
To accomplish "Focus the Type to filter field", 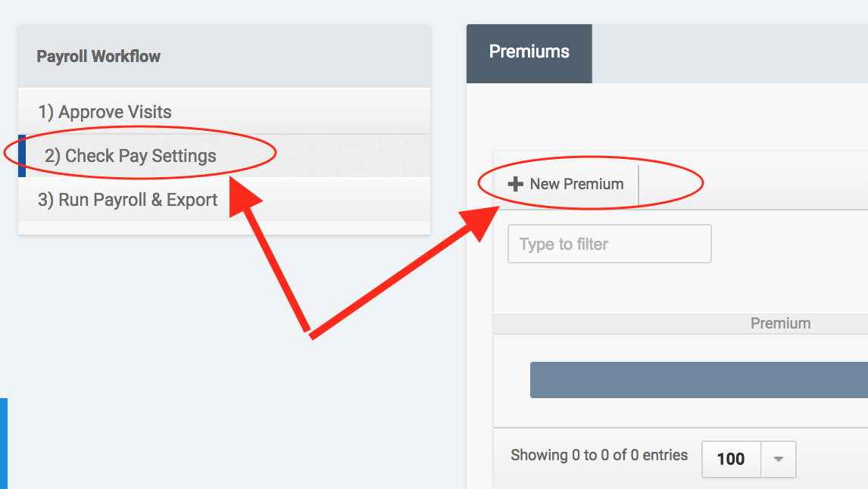I will (609, 244).
